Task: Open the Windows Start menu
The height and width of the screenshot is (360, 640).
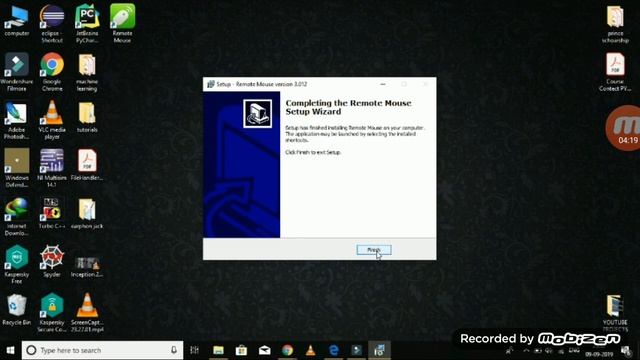Action: click(11, 350)
